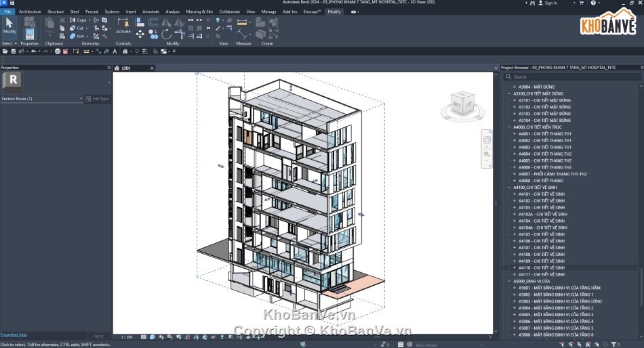Click the Save icon in quick access toolbar
Viewport: 644px width, 348px height.
pos(13,51)
